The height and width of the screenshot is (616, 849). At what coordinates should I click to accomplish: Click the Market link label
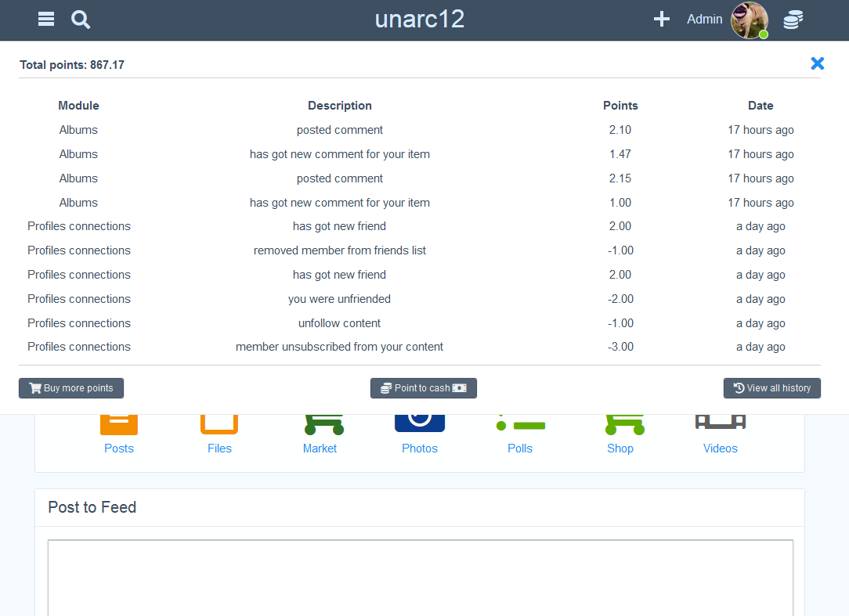point(320,448)
